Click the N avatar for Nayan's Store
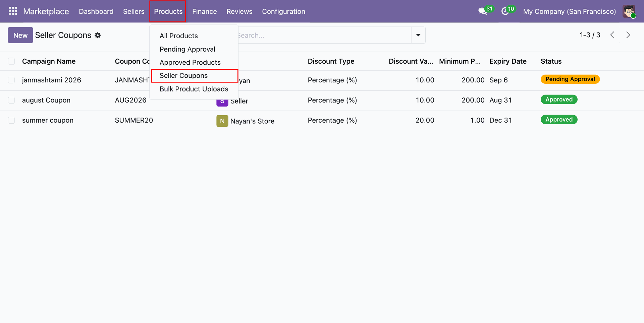644x323 pixels. pyautogui.click(x=222, y=121)
